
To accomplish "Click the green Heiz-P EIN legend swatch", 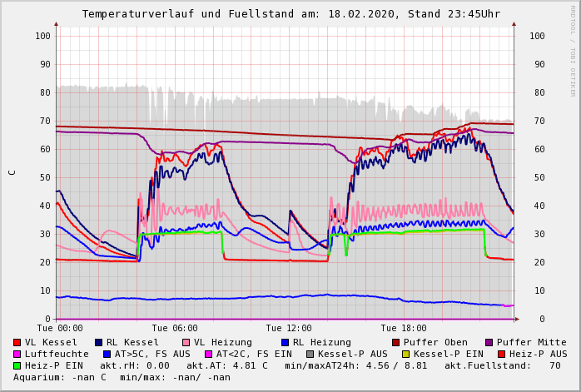I will click(x=17, y=365).
